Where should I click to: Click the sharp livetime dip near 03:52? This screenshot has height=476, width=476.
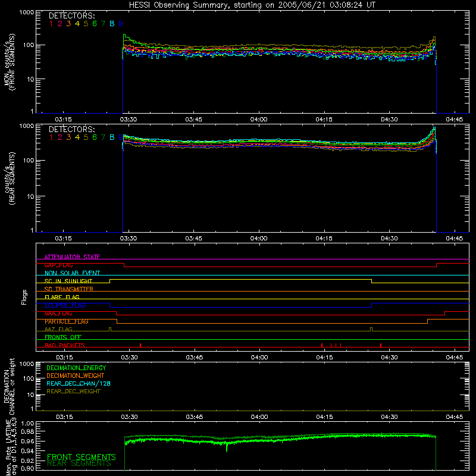(x=227, y=448)
